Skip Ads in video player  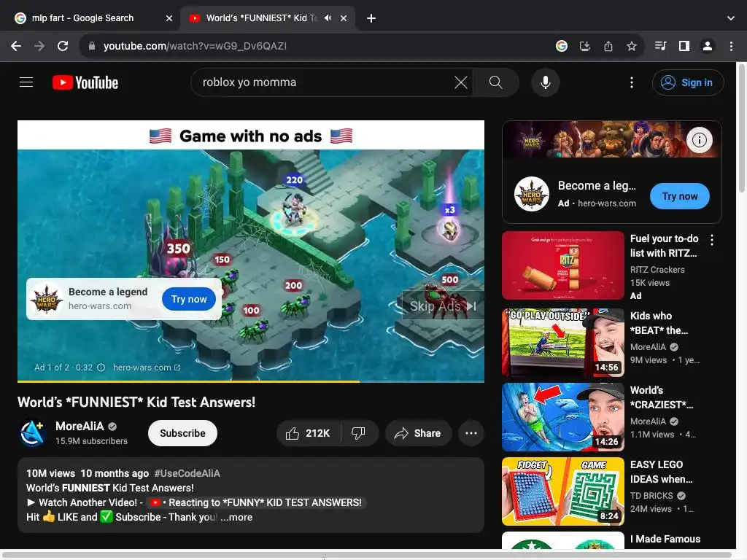(443, 306)
